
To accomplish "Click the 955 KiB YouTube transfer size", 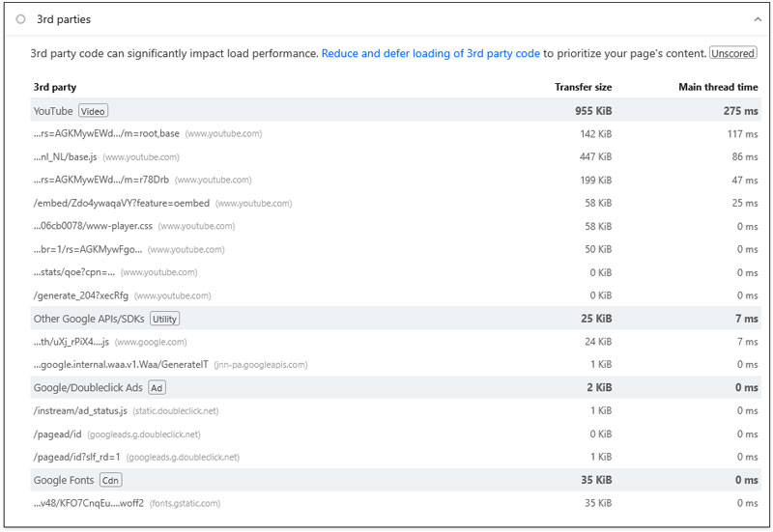I will pos(593,111).
